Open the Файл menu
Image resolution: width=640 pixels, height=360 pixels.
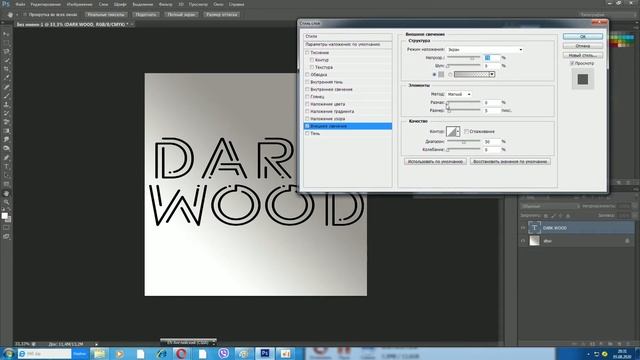coord(20,4)
